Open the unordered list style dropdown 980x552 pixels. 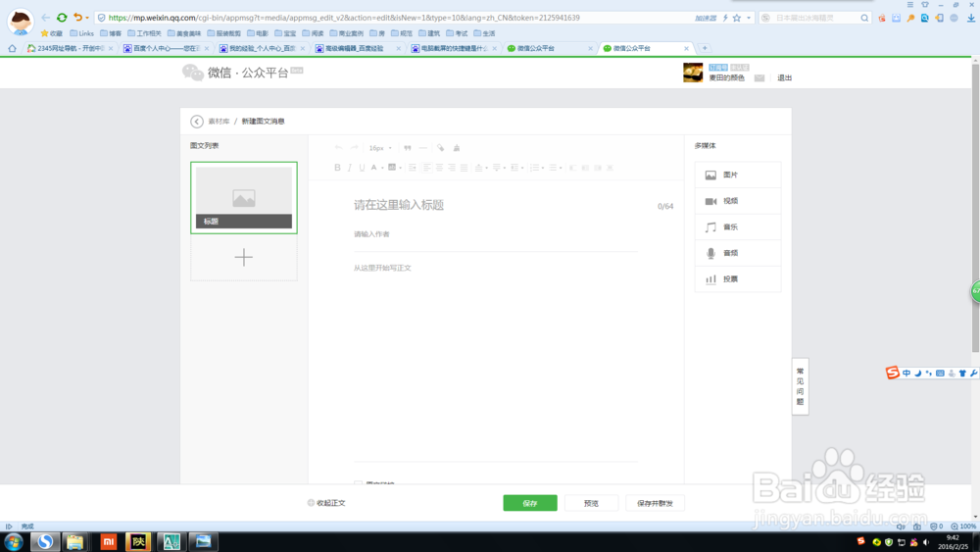click(x=561, y=168)
